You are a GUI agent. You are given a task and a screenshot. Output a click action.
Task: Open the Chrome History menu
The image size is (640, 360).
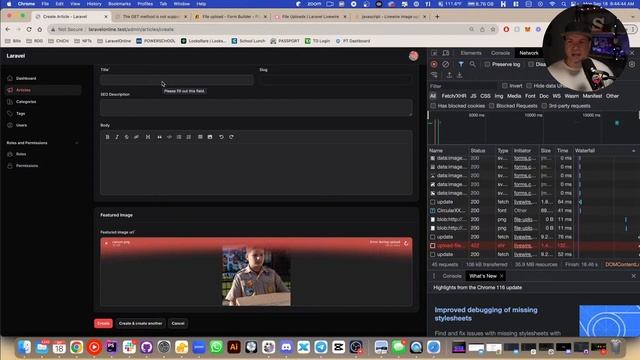coord(94,4)
